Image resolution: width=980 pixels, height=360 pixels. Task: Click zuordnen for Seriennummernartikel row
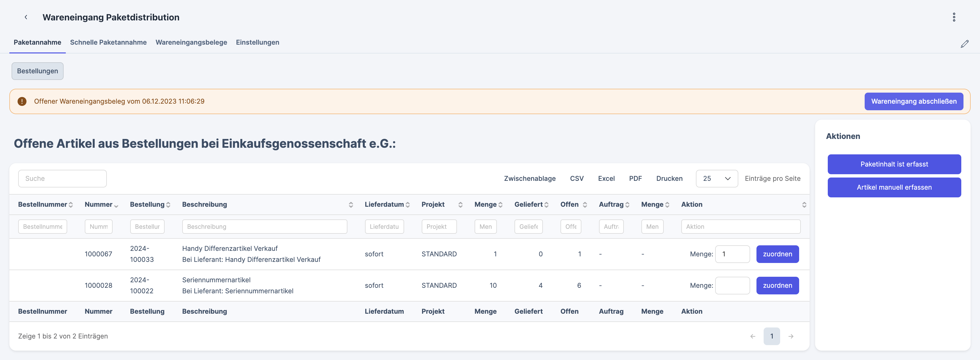[777, 285]
